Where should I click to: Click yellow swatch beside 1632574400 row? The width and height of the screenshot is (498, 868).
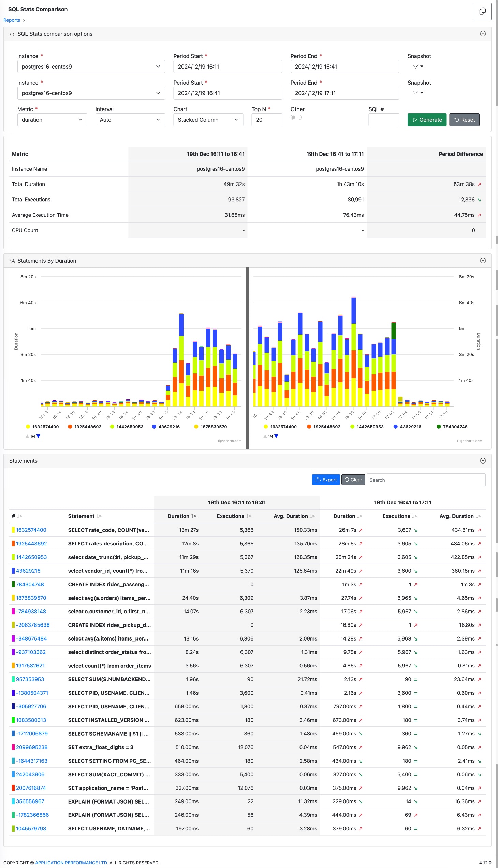coord(13,529)
